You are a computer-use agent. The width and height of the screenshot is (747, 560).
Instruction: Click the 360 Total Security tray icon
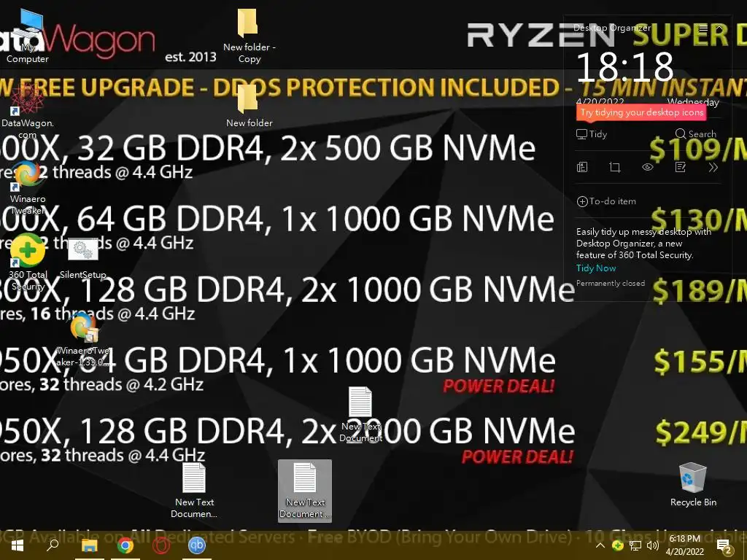(x=617, y=545)
